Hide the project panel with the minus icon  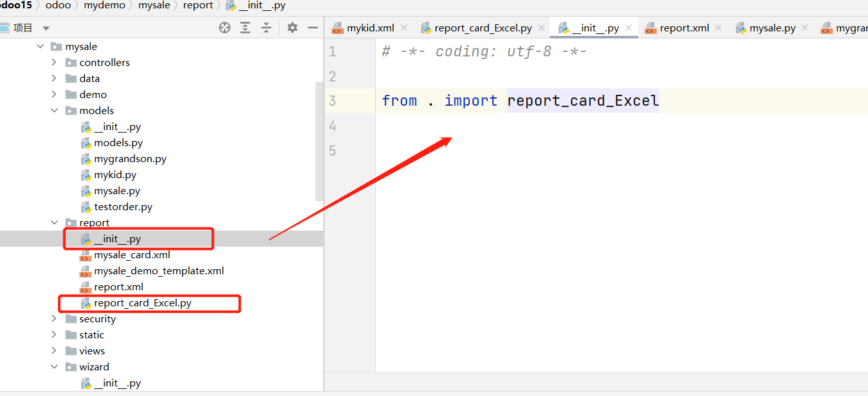click(312, 28)
